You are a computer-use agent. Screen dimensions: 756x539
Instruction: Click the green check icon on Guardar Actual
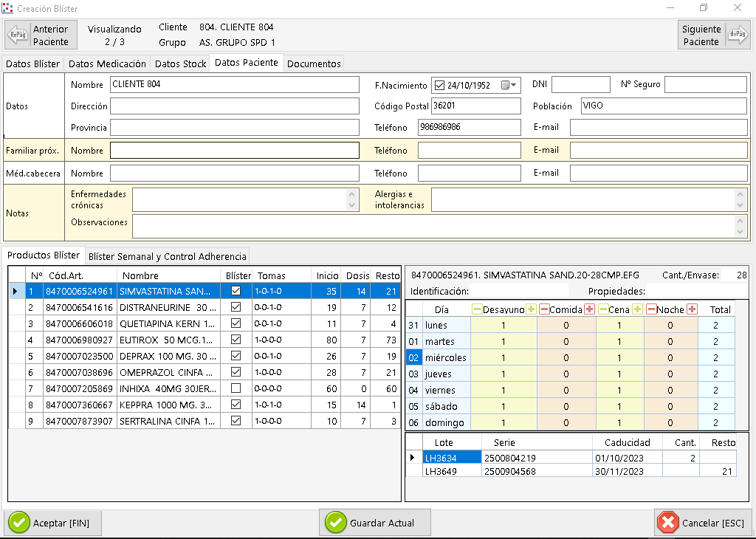[x=336, y=523]
